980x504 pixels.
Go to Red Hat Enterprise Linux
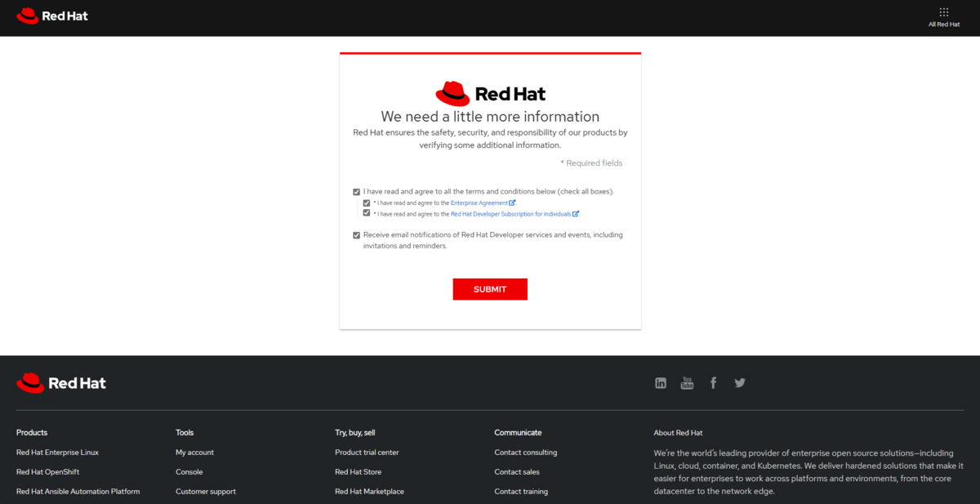[57, 453]
